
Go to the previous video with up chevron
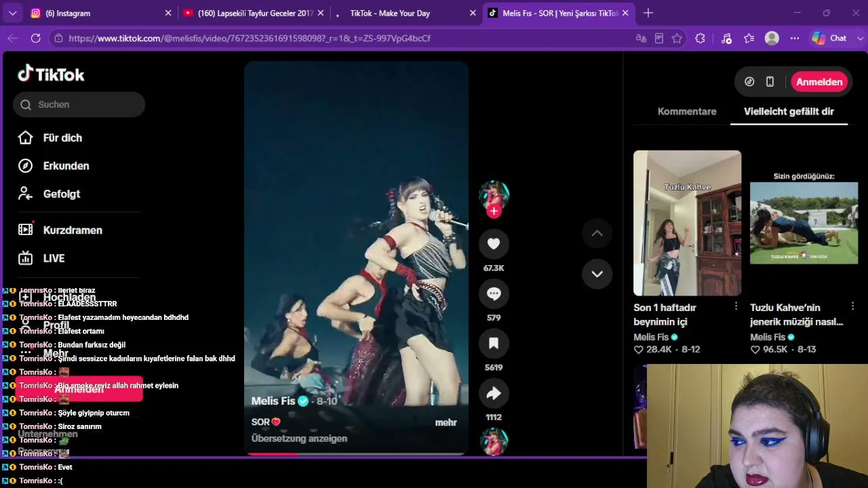597,233
